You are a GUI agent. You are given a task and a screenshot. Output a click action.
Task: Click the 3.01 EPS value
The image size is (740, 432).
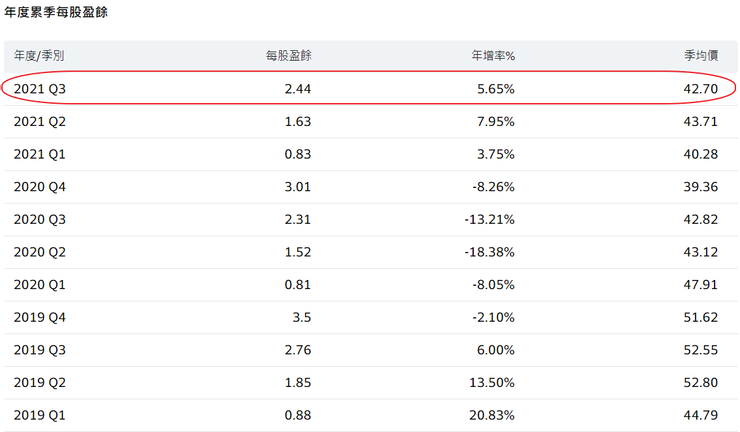pyautogui.click(x=298, y=187)
